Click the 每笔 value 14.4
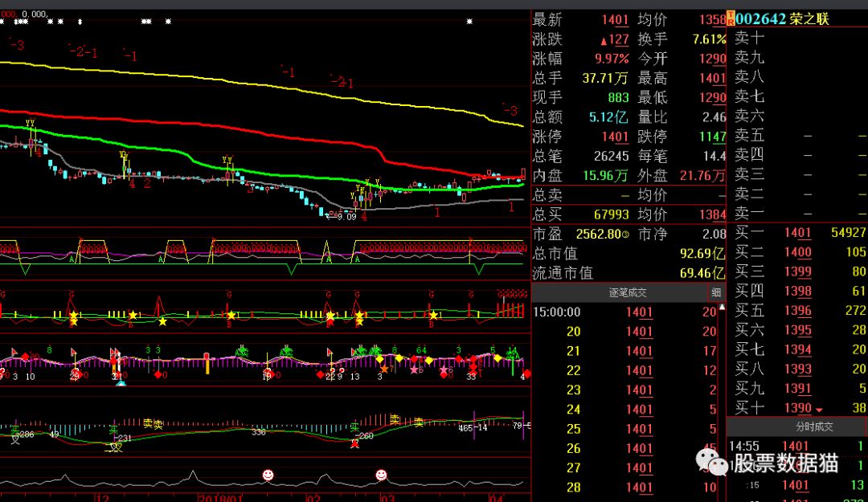Screen dimensions: 868x502 tap(714, 156)
